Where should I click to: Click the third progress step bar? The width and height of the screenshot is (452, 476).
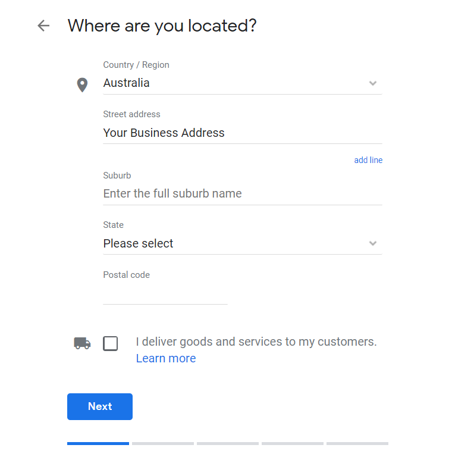click(x=228, y=443)
